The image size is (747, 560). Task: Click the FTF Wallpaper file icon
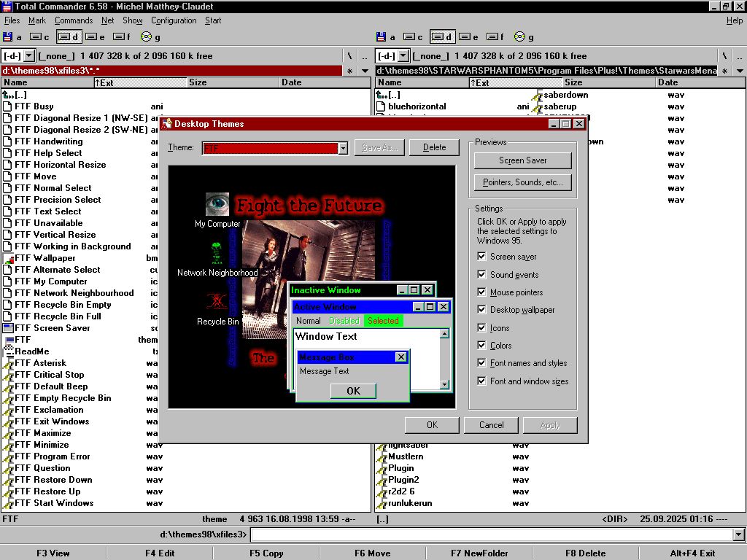tap(8, 258)
